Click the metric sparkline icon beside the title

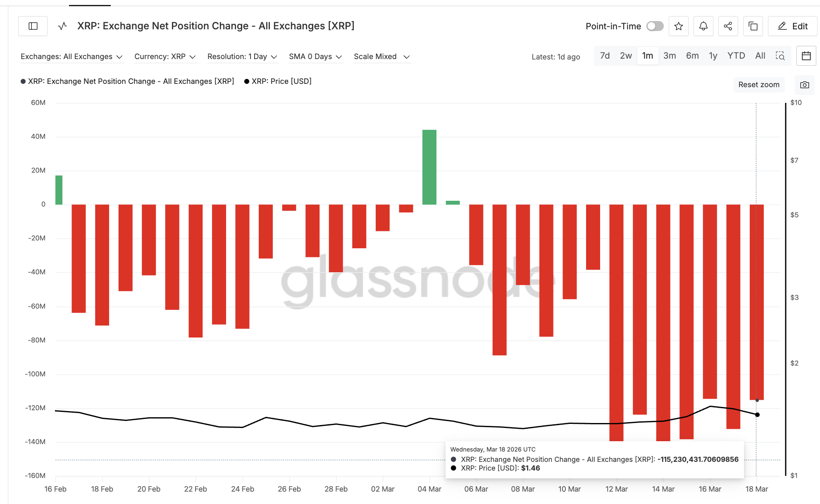pos(62,26)
